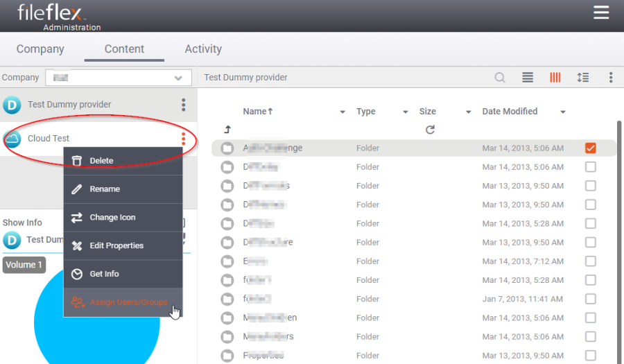Select the orange column view icon
This screenshot has width=624, height=364.
pyautogui.click(x=555, y=77)
